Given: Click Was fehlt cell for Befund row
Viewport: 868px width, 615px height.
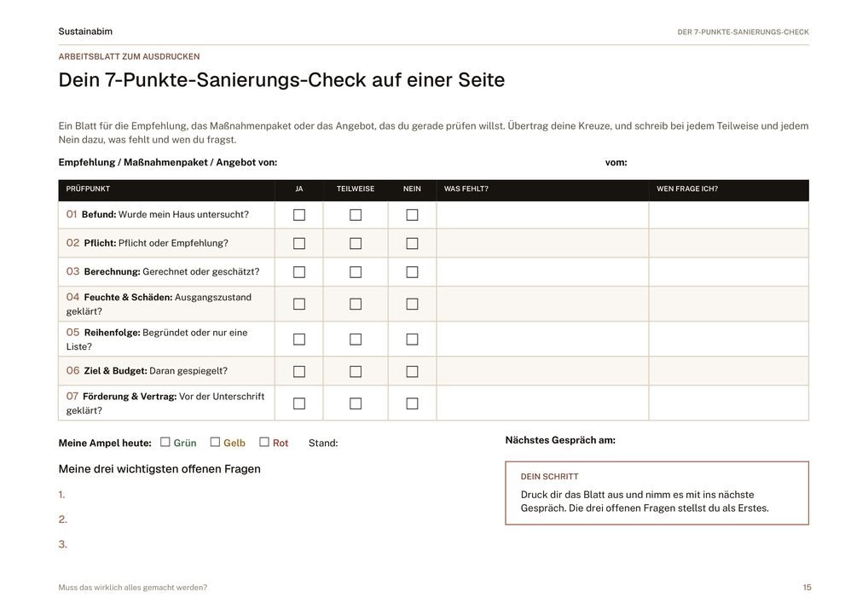Looking at the screenshot, I should (542, 215).
